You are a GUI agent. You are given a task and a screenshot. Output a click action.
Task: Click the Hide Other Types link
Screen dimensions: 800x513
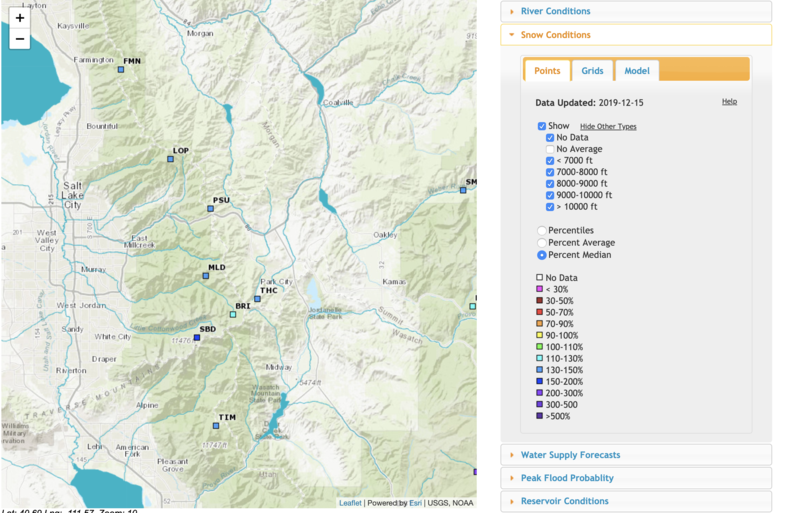coord(608,127)
